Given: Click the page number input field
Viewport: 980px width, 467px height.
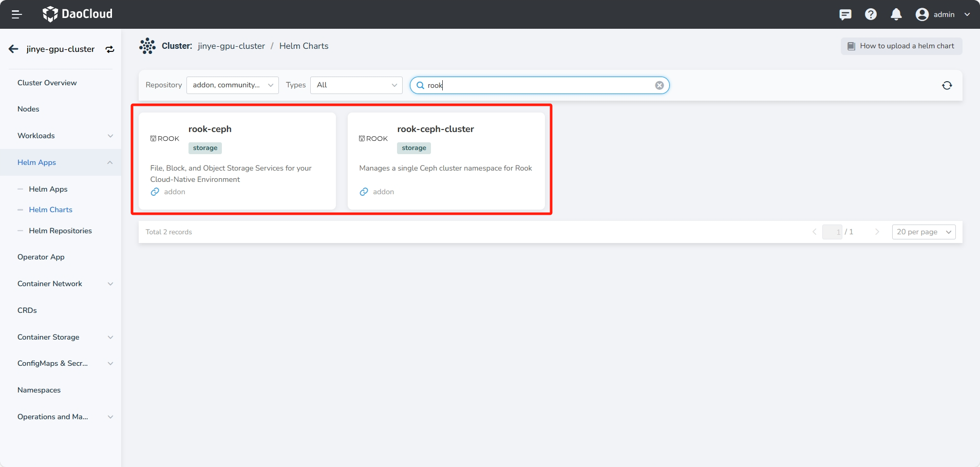Looking at the screenshot, I should point(833,232).
